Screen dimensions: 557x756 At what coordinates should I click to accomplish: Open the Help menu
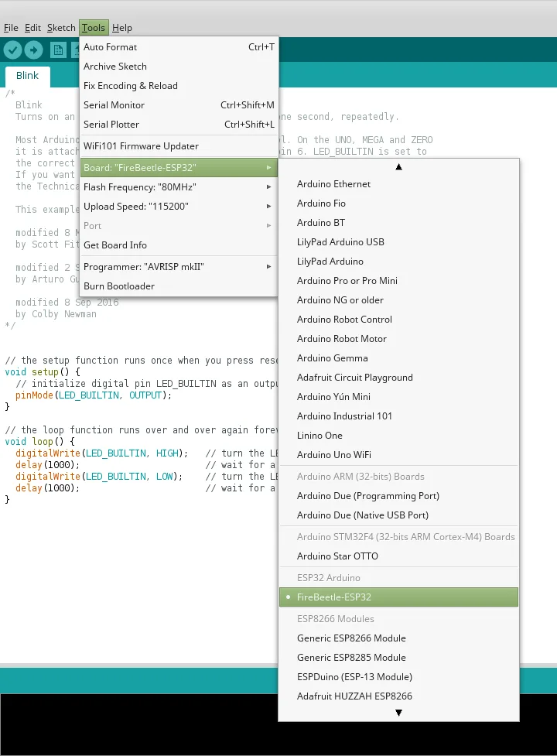coord(122,28)
